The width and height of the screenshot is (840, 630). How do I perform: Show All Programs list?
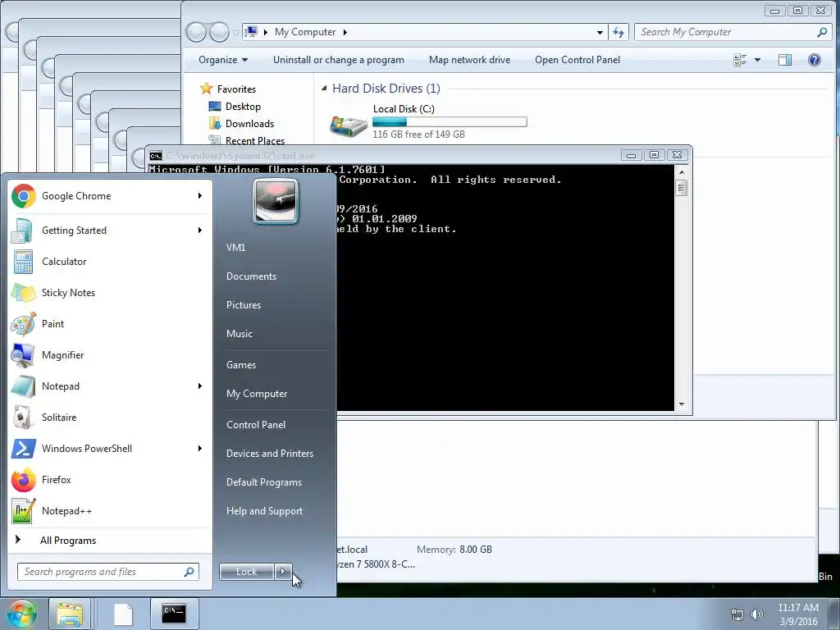pos(111,541)
